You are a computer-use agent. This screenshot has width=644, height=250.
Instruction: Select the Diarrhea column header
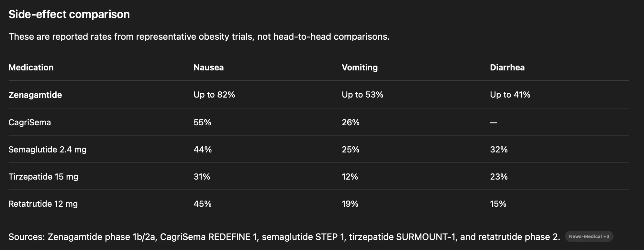[x=507, y=68]
